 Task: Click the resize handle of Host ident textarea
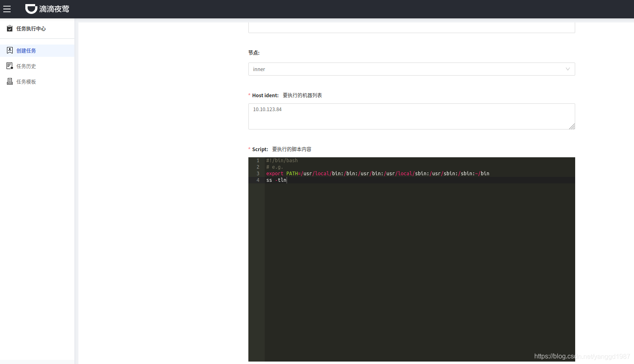coord(572,126)
